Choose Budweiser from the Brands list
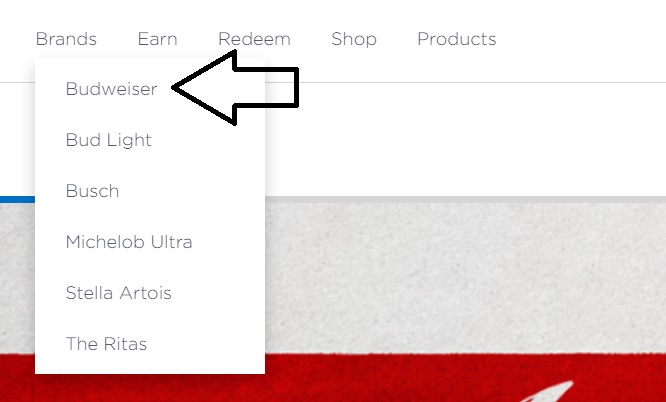 pyautogui.click(x=111, y=89)
